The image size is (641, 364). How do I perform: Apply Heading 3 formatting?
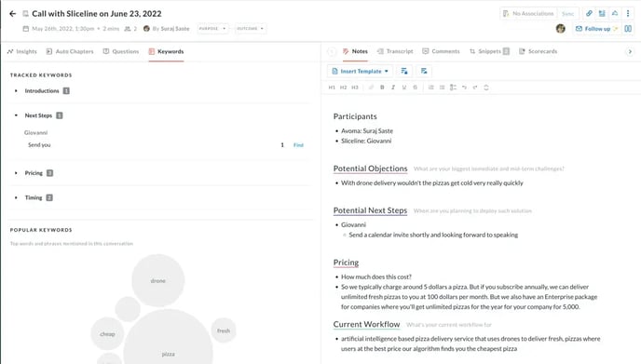354,88
